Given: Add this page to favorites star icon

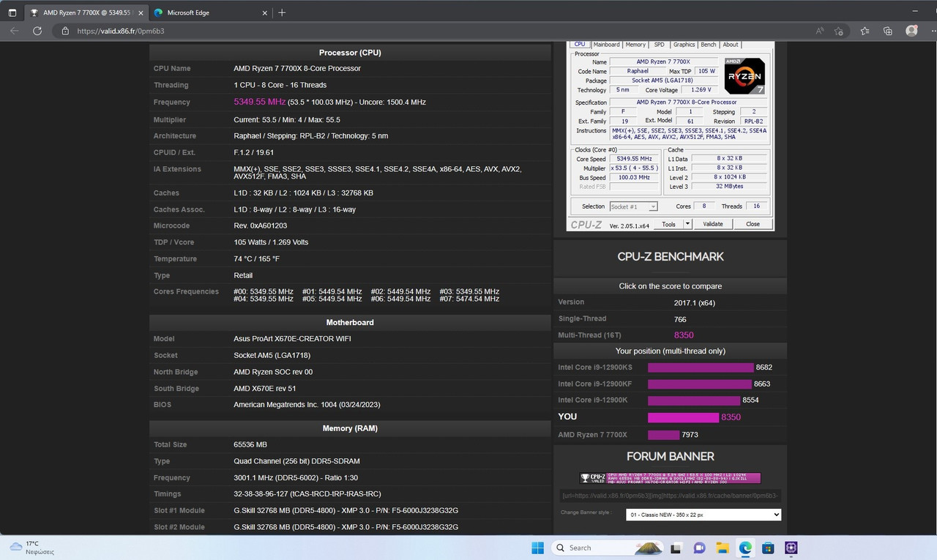Looking at the screenshot, I should click(x=840, y=31).
